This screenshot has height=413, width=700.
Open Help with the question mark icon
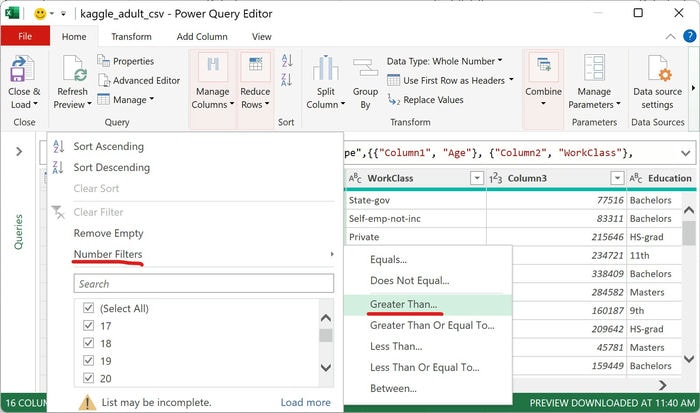(x=690, y=36)
